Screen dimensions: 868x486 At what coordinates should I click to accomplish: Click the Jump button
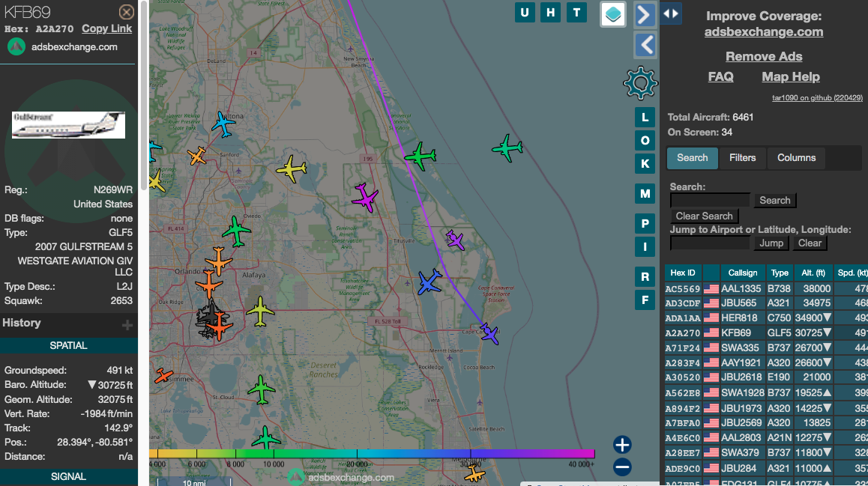coord(771,243)
